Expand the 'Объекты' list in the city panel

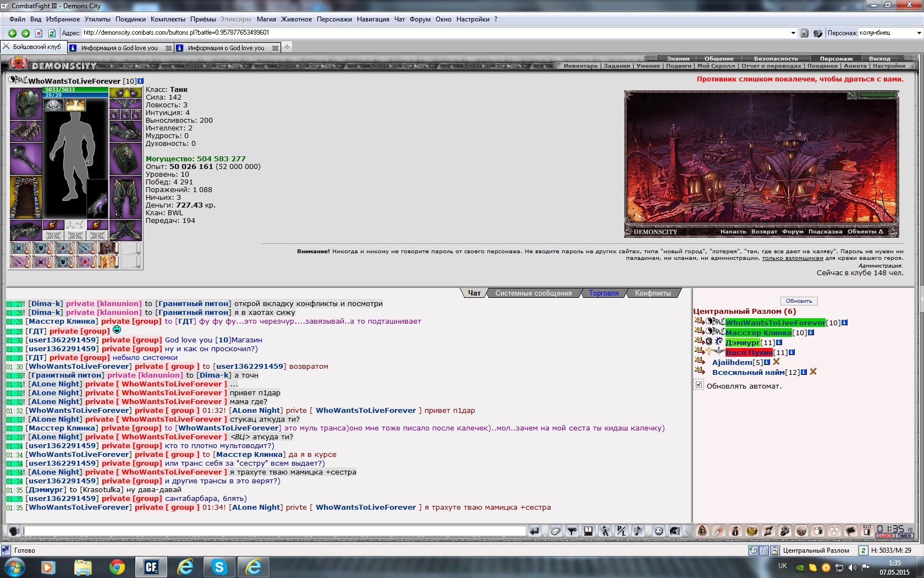click(x=865, y=232)
